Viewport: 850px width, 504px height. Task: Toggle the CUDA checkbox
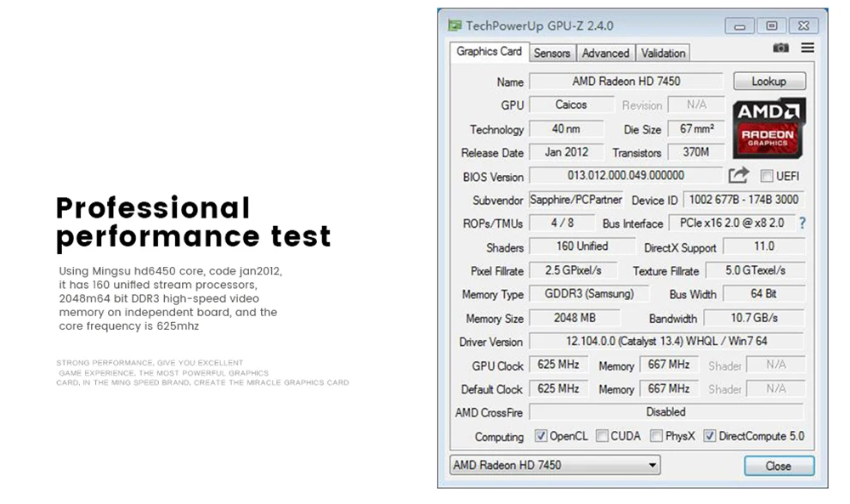tap(602, 436)
